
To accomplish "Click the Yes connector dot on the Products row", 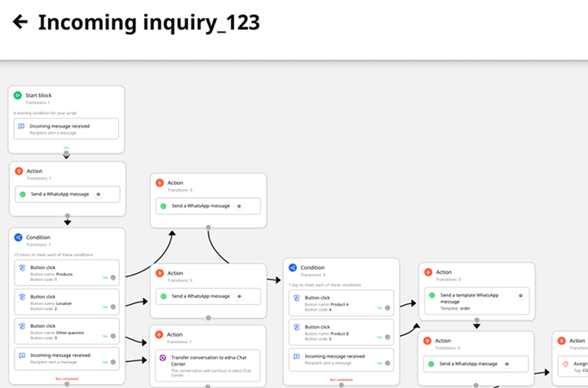I will pyautogui.click(x=113, y=278).
